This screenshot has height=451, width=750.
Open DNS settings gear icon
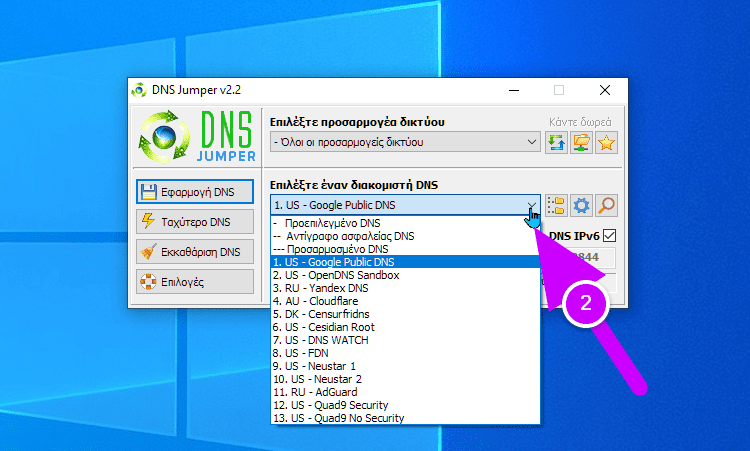pos(581,206)
